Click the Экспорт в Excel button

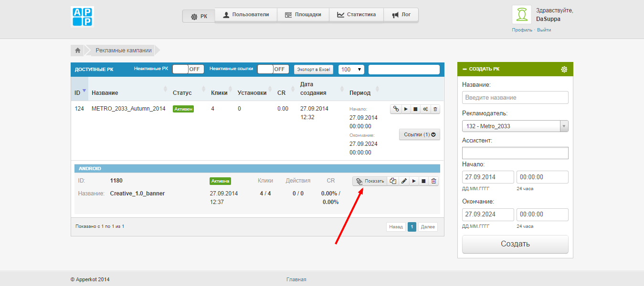(313, 70)
